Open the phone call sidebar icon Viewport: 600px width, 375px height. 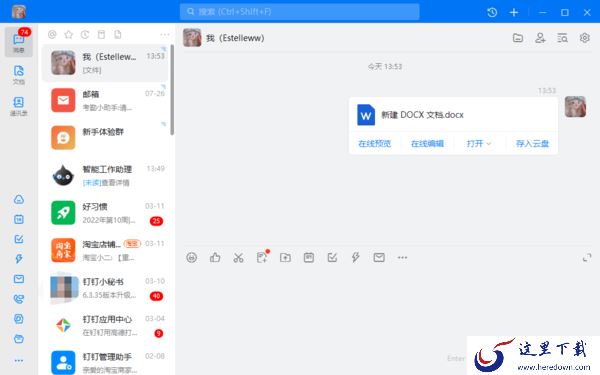coord(19,299)
